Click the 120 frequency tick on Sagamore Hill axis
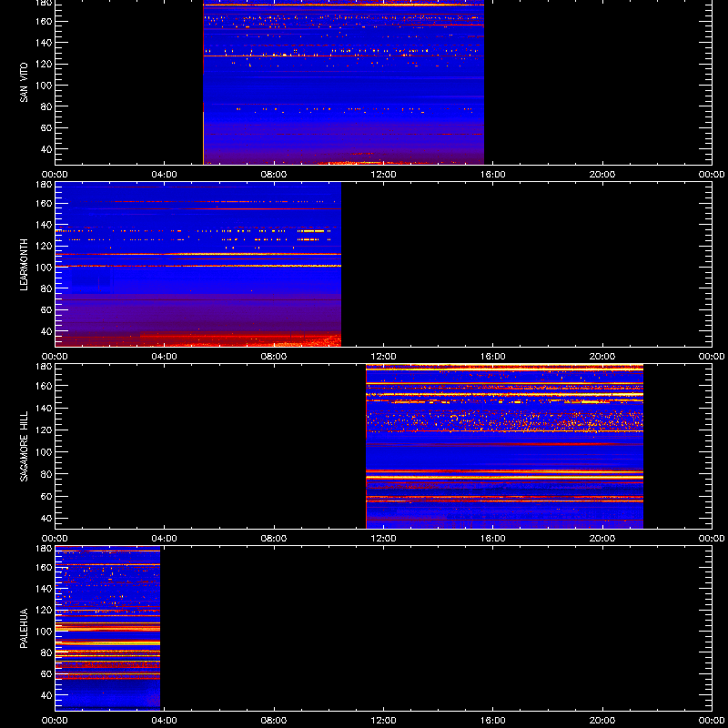Screen dimensions: 728x728 point(44,430)
